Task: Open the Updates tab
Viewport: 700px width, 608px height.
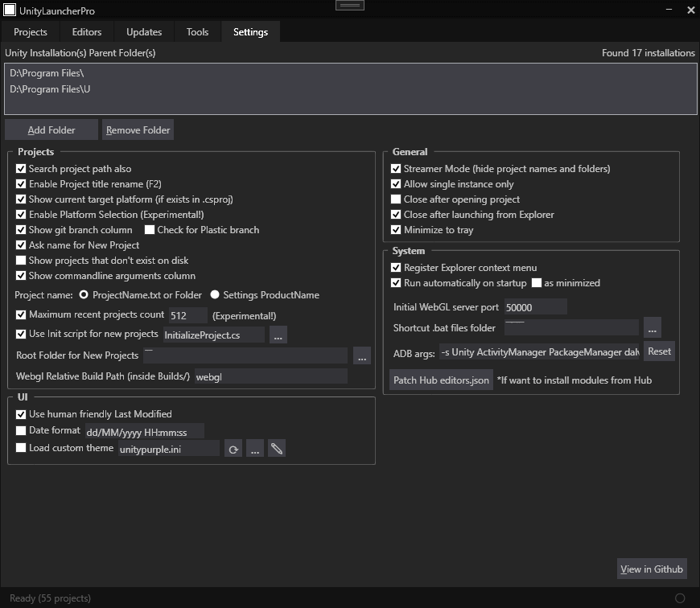Action: [x=144, y=32]
